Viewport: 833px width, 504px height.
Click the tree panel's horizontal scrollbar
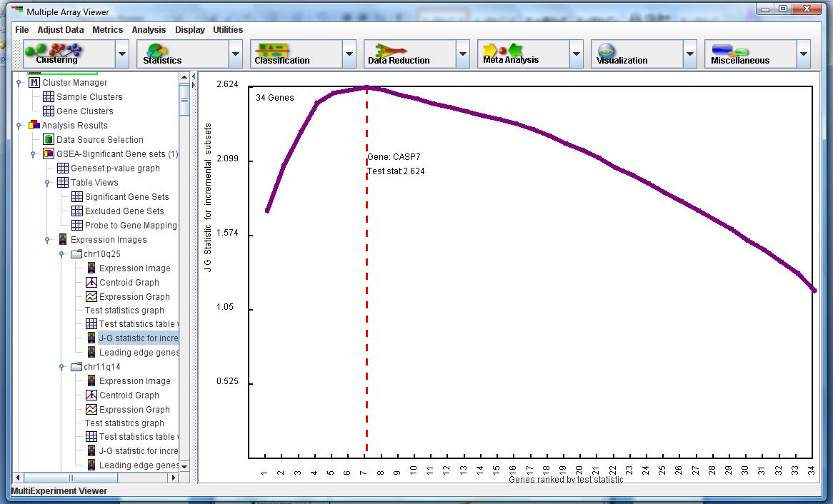click(x=71, y=478)
